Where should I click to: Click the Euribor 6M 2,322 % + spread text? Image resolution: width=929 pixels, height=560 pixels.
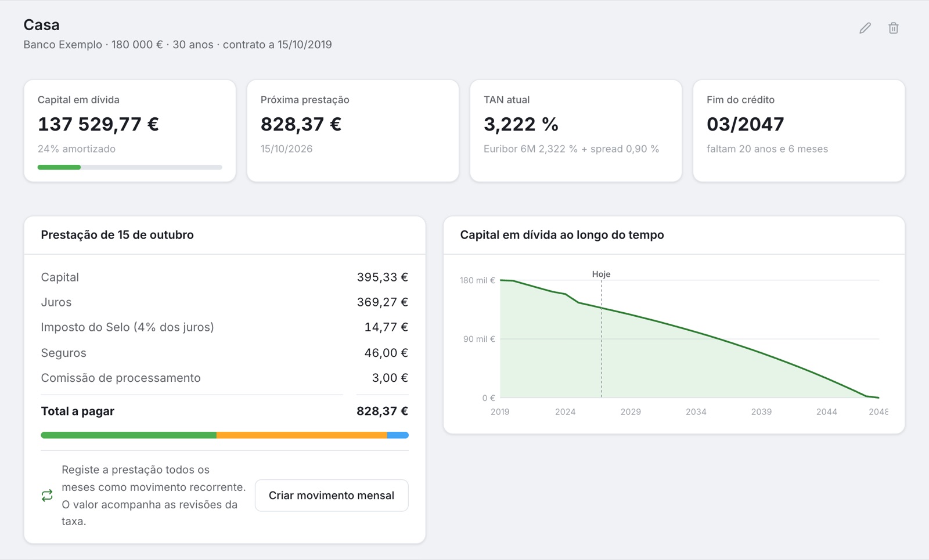[x=571, y=149]
